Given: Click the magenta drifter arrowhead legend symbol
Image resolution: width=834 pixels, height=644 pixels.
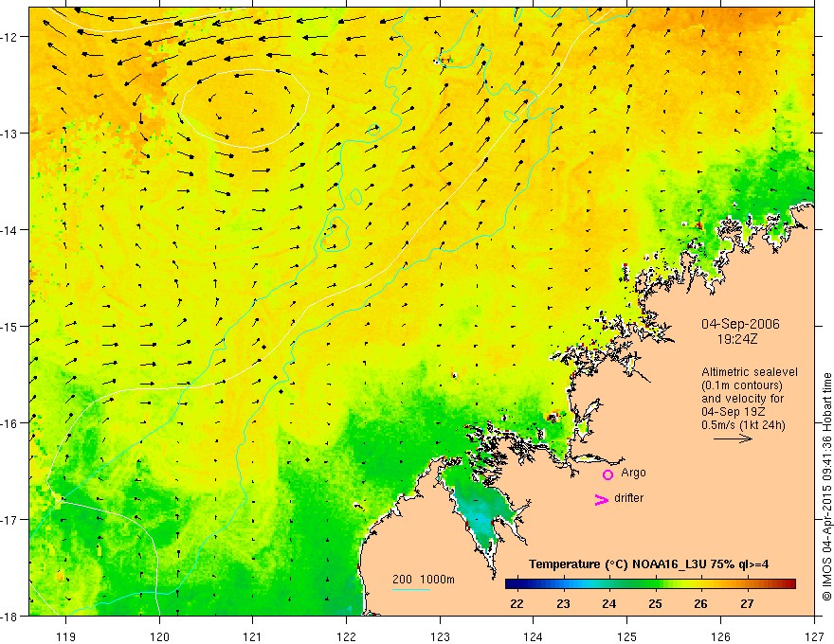Looking at the screenshot, I should [x=602, y=499].
